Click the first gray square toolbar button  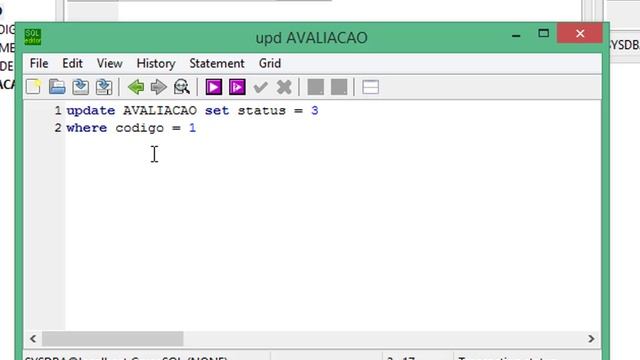tap(316, 87)
